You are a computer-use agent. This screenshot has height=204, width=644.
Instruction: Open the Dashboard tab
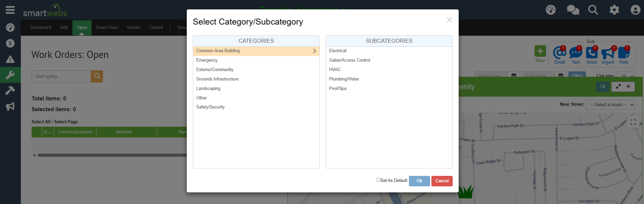pos(41,28)
